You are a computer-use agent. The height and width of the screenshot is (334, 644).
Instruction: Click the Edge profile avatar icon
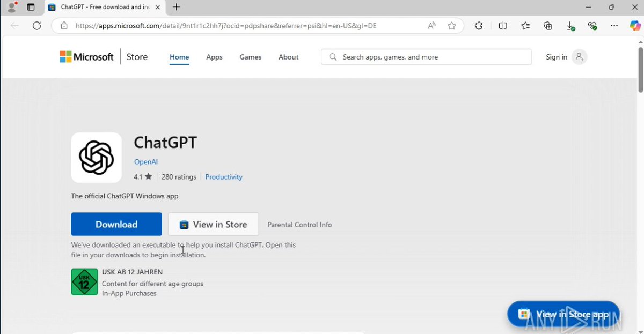pyautogui.click(x=11, y=7)
